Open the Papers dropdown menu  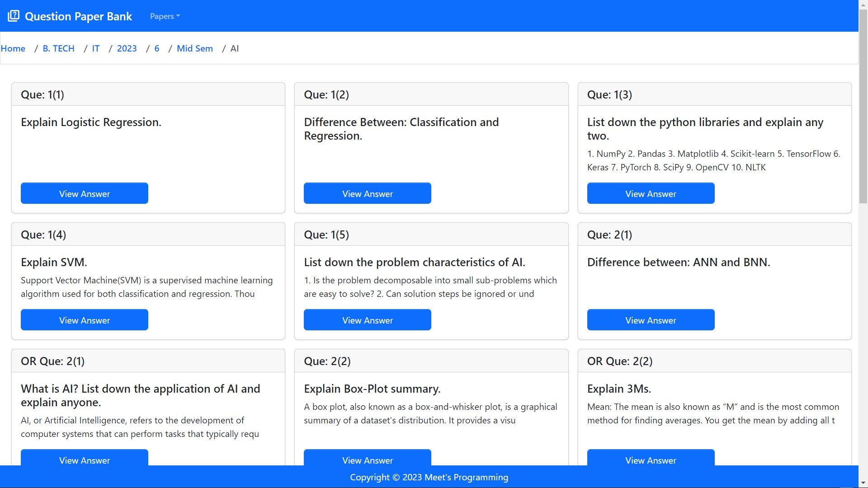click(165, 16)
